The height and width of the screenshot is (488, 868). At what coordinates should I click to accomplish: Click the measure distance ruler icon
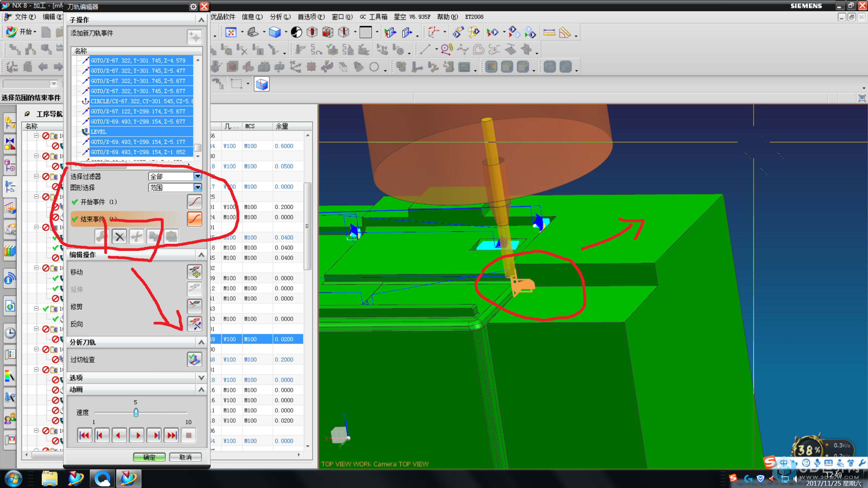549,33
